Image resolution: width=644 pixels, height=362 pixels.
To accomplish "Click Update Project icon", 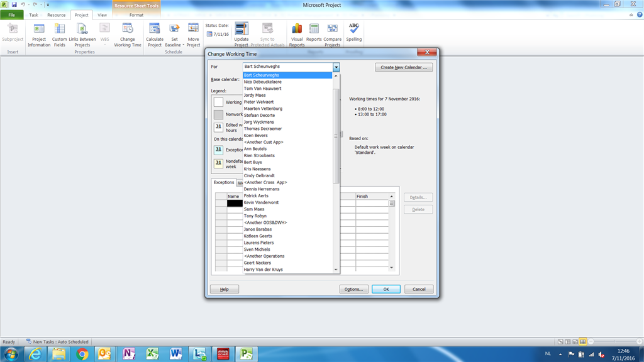I will click(241, 35).
